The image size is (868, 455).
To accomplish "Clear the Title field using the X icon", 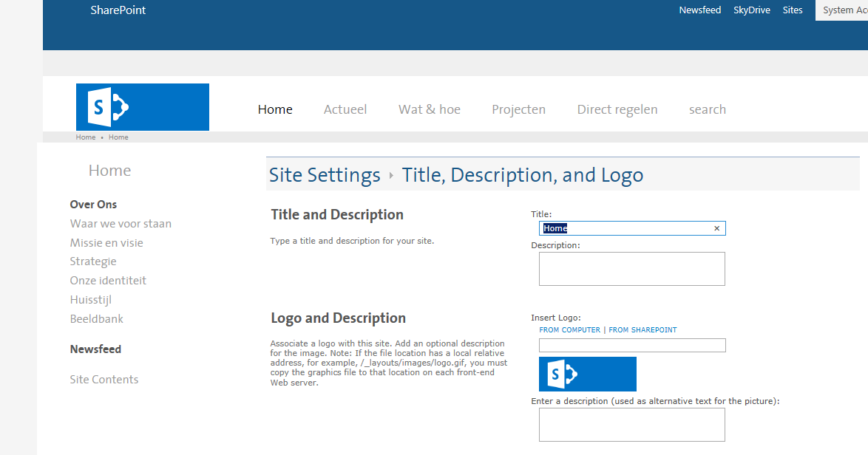I will pyautogui.click(x=716, y=228).
